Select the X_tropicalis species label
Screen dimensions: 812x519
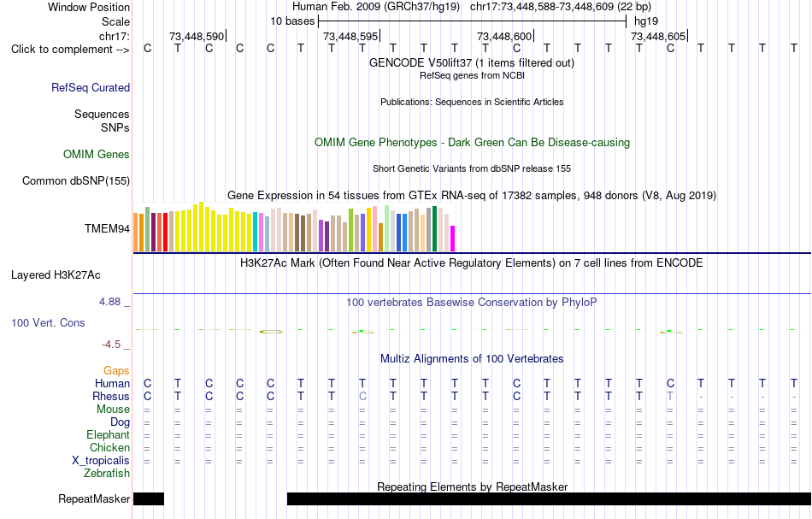click(x=101, y=461)
